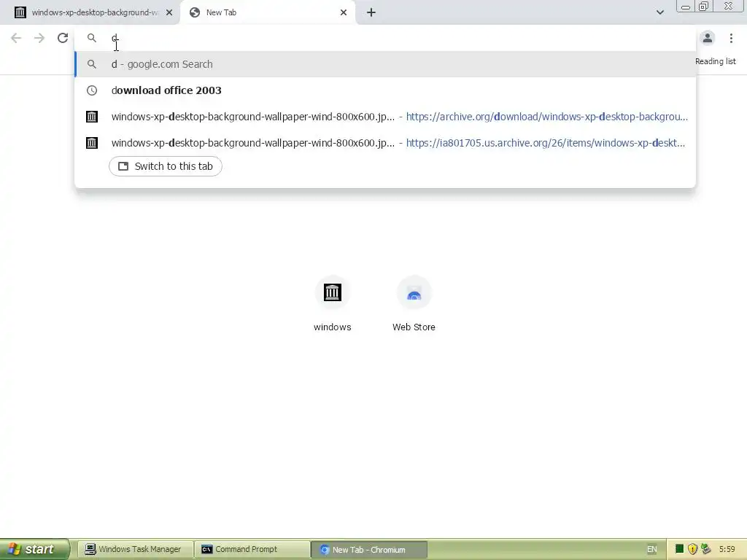The width and height of the screenshot is (747, 560).
Task: Click the green CPU usage tray icon
Action: tap(679, 549)
